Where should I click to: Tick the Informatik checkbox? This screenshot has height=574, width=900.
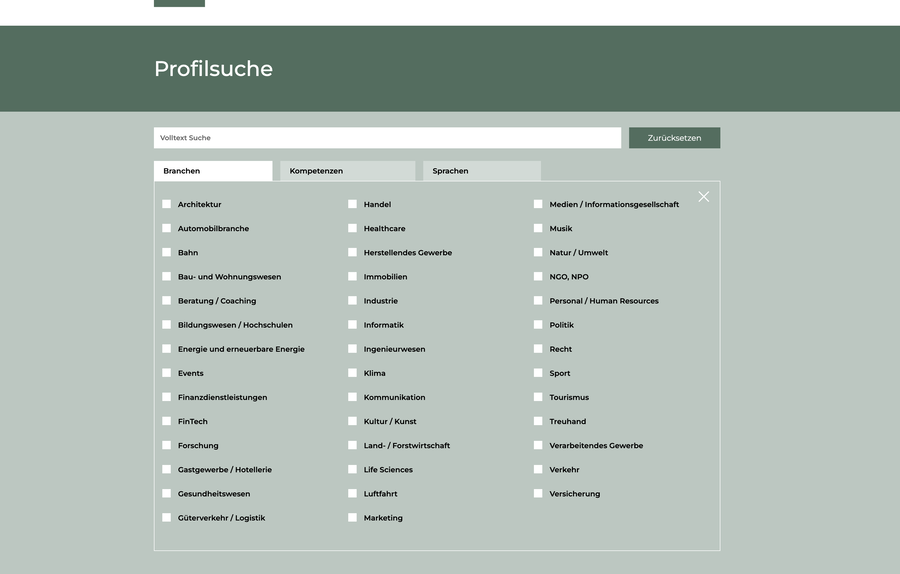click(353, 325)
